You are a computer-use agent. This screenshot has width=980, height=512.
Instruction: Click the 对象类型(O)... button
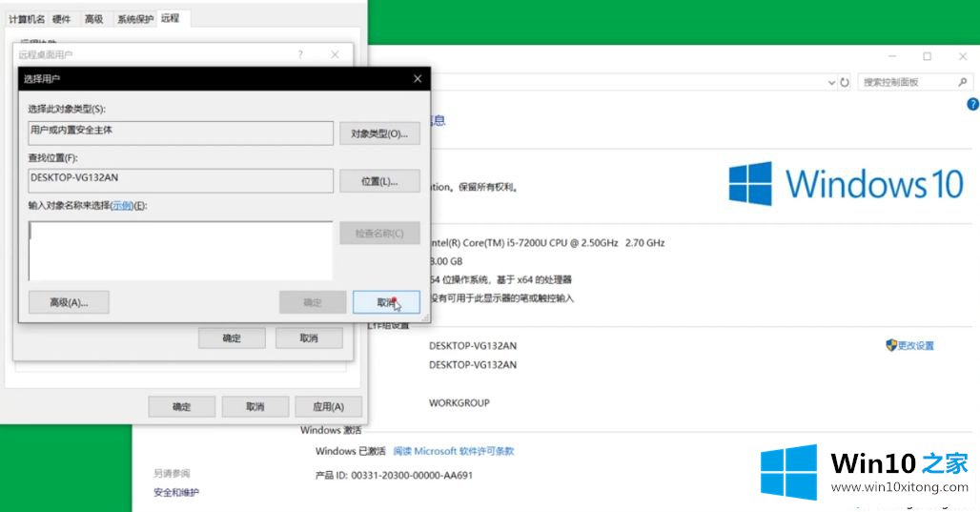coord(379,133)
